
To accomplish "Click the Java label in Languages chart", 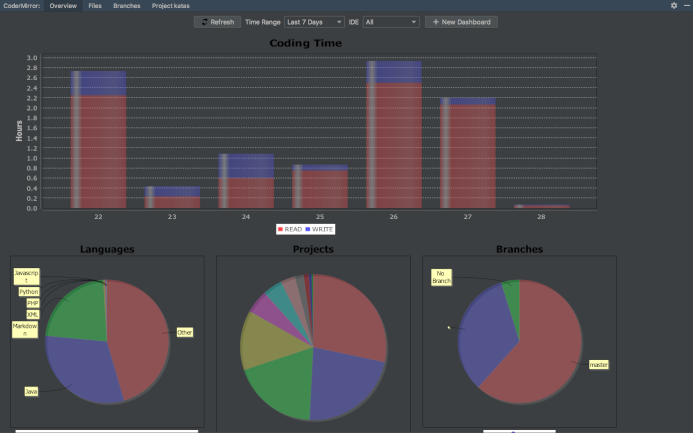I will coord(31,391).
